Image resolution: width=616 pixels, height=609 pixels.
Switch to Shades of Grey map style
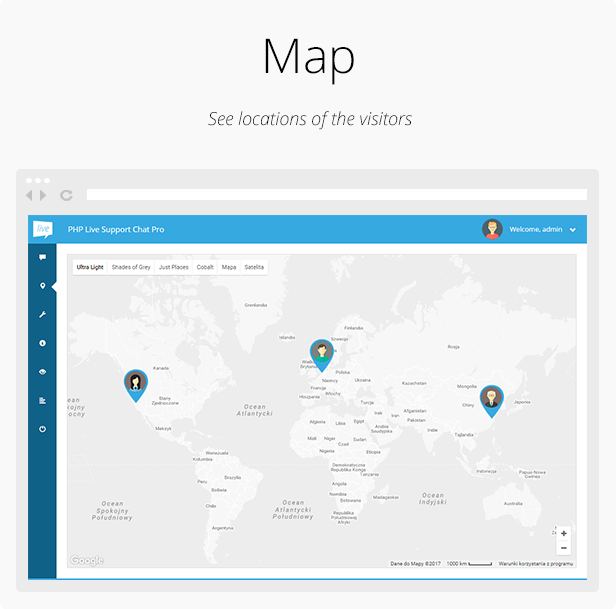click(x=131, y=267)
